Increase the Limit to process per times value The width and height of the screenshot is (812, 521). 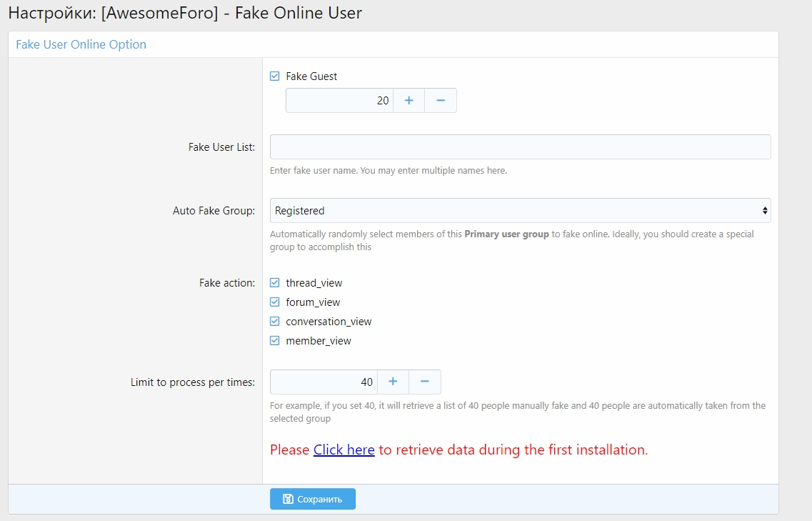click(393, 382)
